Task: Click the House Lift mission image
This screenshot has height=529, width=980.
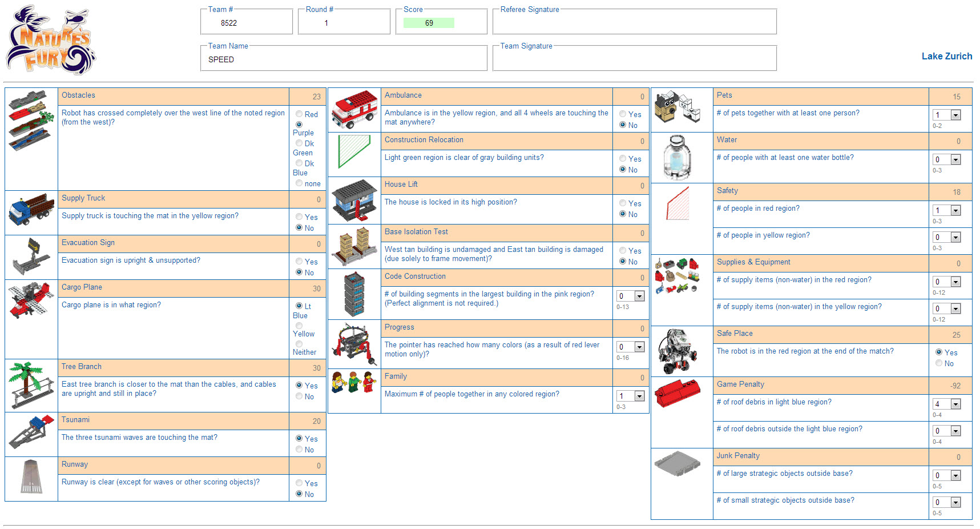Action: tap(354, 200)
